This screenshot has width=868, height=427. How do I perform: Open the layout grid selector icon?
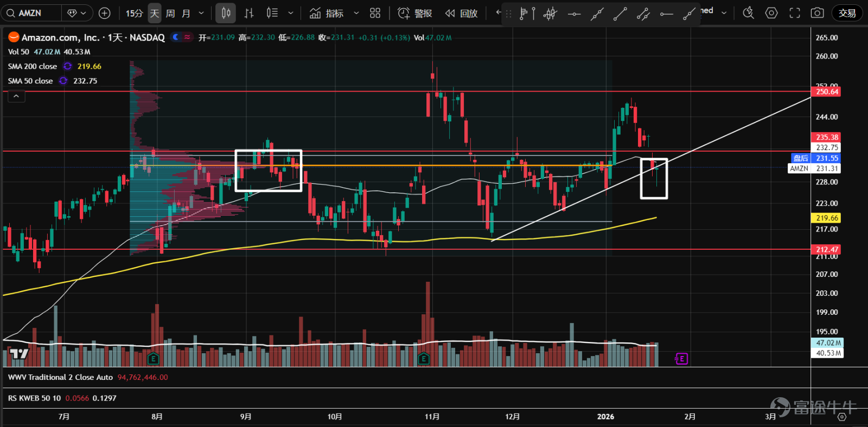tap(375, 13)
